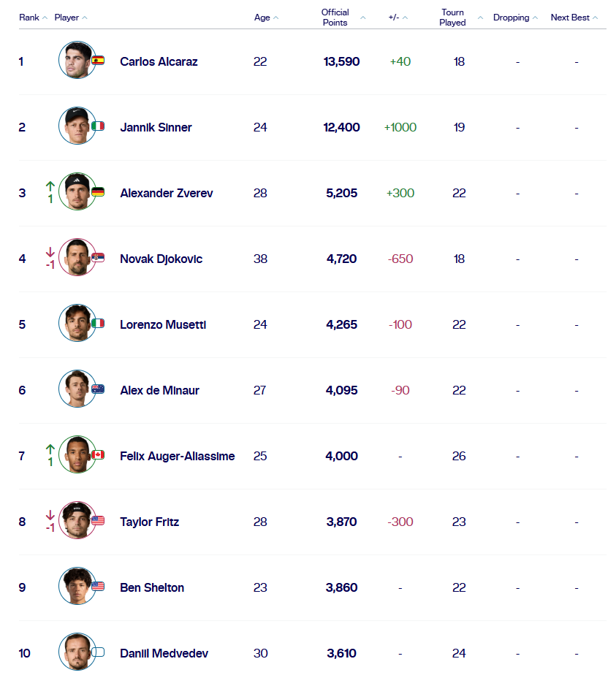Image resolution: width=616 pixels, height=686 pixels.
Task: Click the sort chevron on the Age column
Action: point(275,17)
